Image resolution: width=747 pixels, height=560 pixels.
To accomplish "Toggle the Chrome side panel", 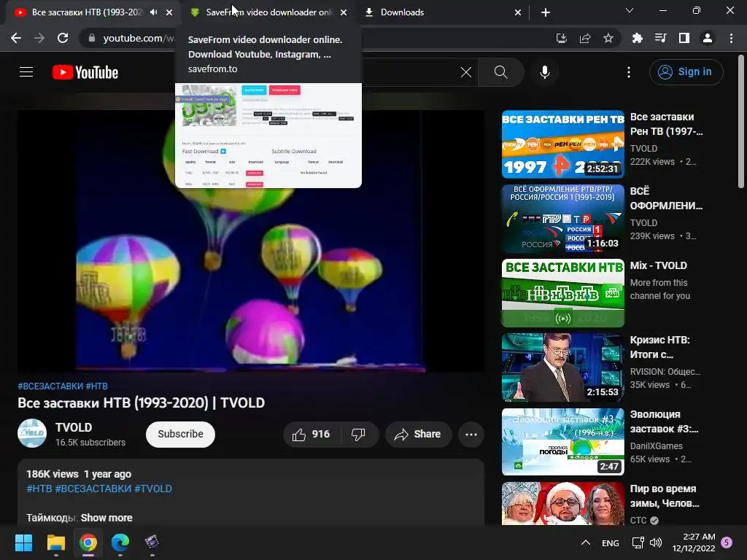I will (x=684, y=38).
